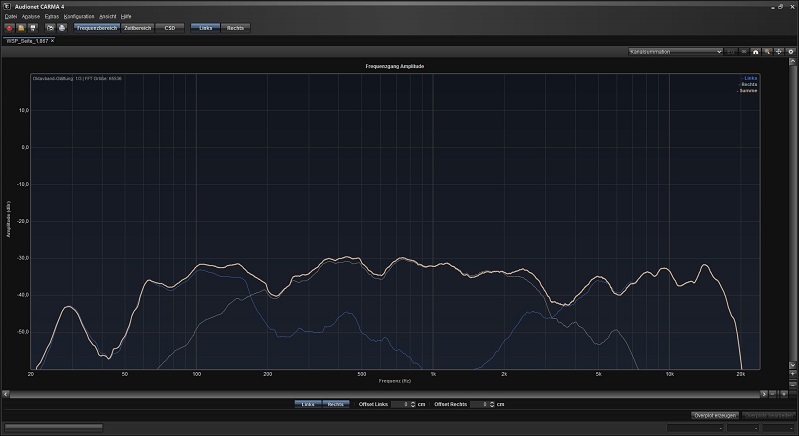Toggle the Rechts button below the chart
The width and height of the screenshot is (799, 436).
[336, 404]
